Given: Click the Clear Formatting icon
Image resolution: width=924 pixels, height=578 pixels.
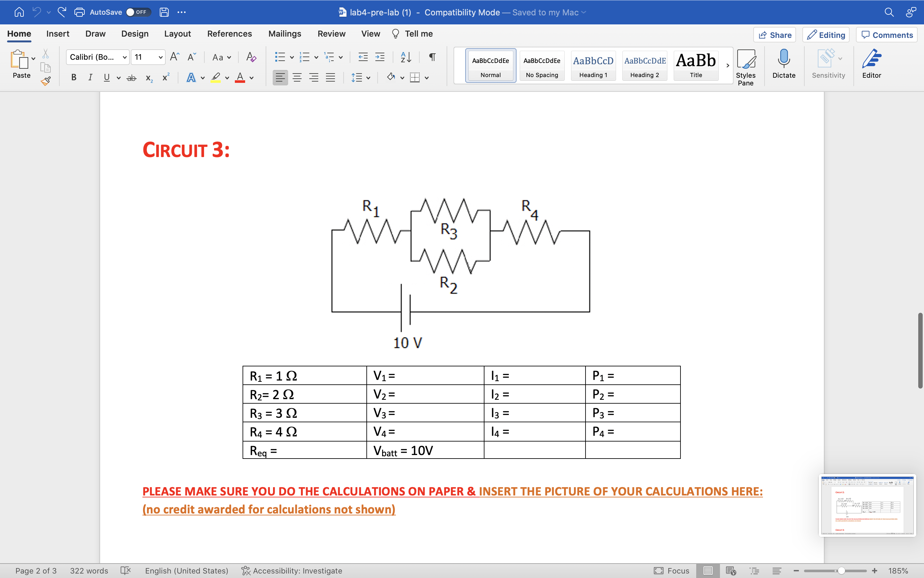Looking at the screenshot, I should [251, 57].
